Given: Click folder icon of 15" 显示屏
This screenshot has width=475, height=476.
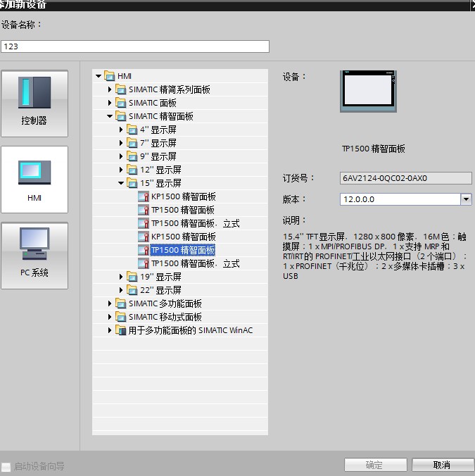Looking at the screenshot, I should pos(132,183).
